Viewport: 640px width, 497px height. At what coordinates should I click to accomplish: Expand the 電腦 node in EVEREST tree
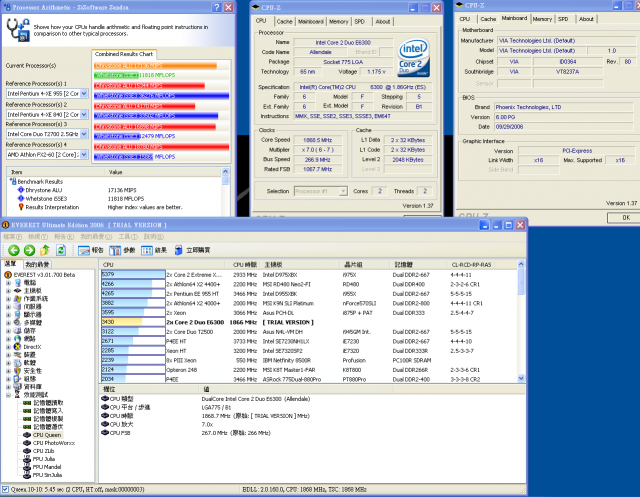8,283
